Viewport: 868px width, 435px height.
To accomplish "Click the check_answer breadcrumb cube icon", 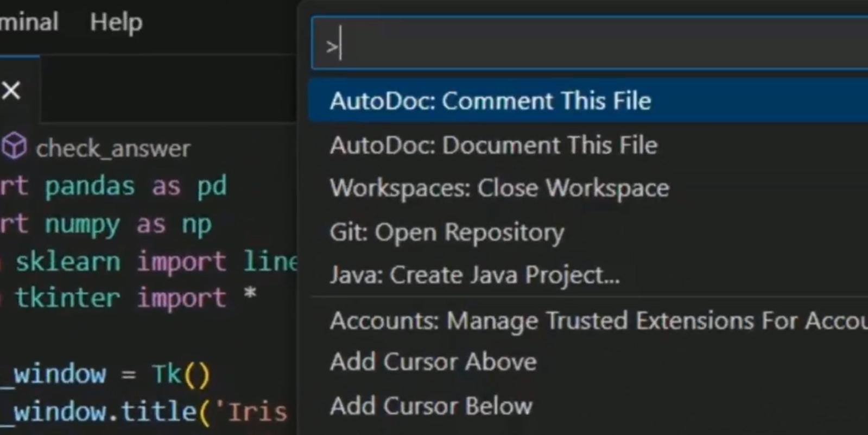I will tap(14, 147).
